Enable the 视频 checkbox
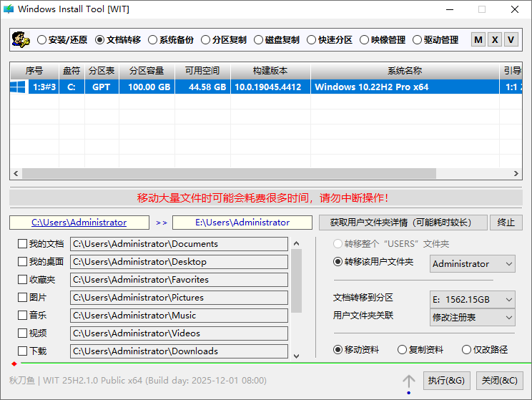 point(22,333)
